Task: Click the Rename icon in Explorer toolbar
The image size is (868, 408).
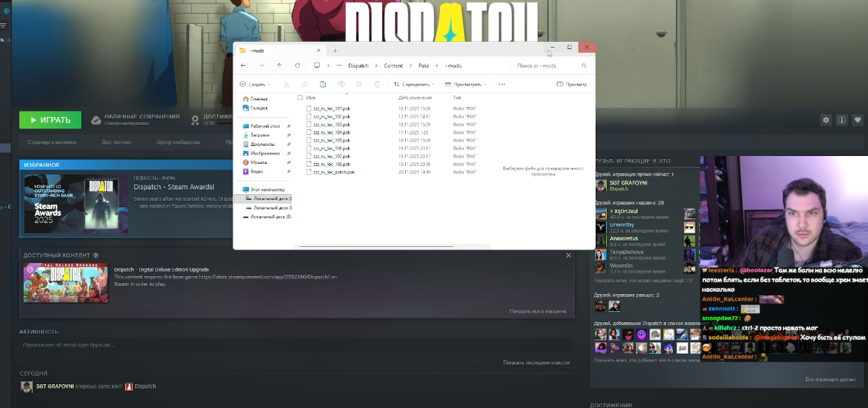Action: tap(341, 84)
